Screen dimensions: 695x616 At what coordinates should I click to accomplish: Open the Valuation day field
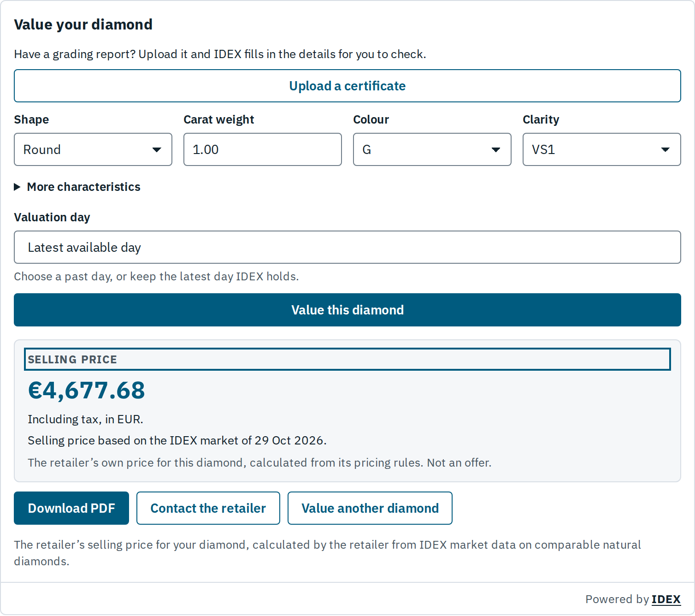coord(347,247)
